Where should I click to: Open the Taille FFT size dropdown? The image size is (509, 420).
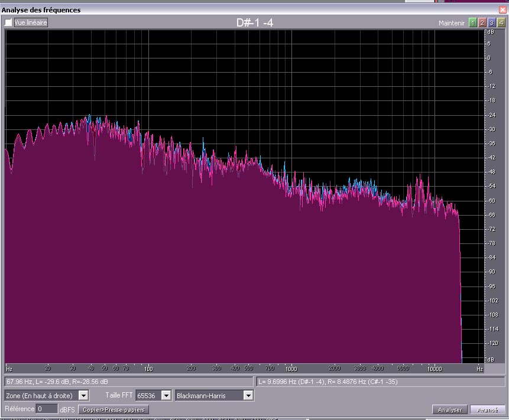166,395
